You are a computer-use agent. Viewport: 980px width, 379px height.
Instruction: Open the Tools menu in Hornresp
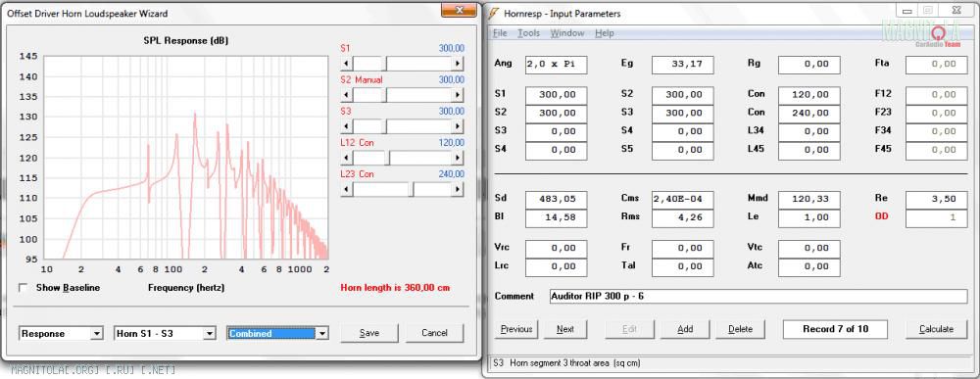pos(528,33)
